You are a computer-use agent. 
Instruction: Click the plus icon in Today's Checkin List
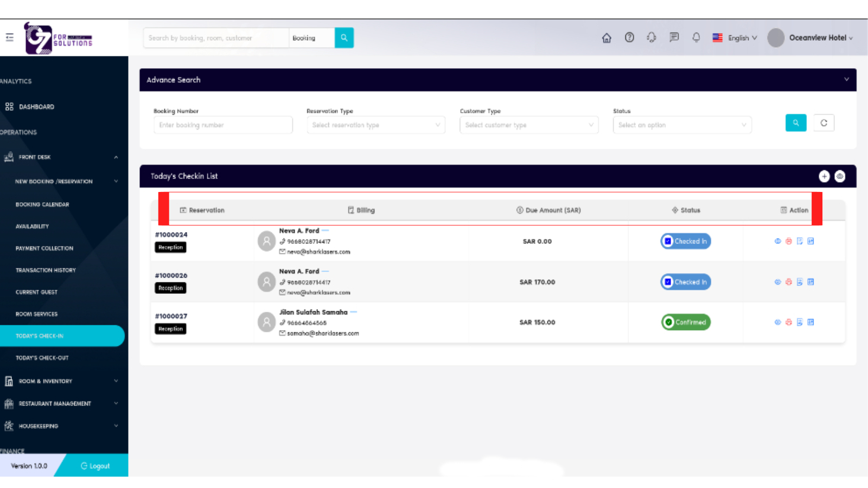pyautogui.click(x=824, y=176)
